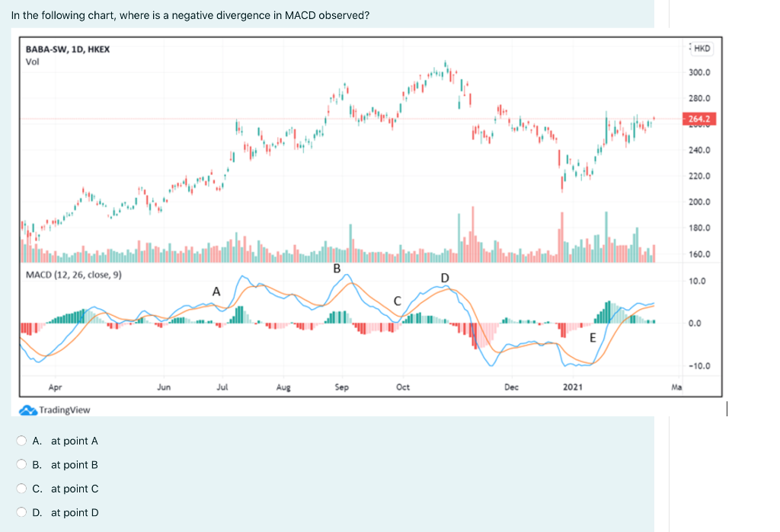Click the 2021 label on time axis
Viewport: 780px width, 532px height.
pos(573,387)
